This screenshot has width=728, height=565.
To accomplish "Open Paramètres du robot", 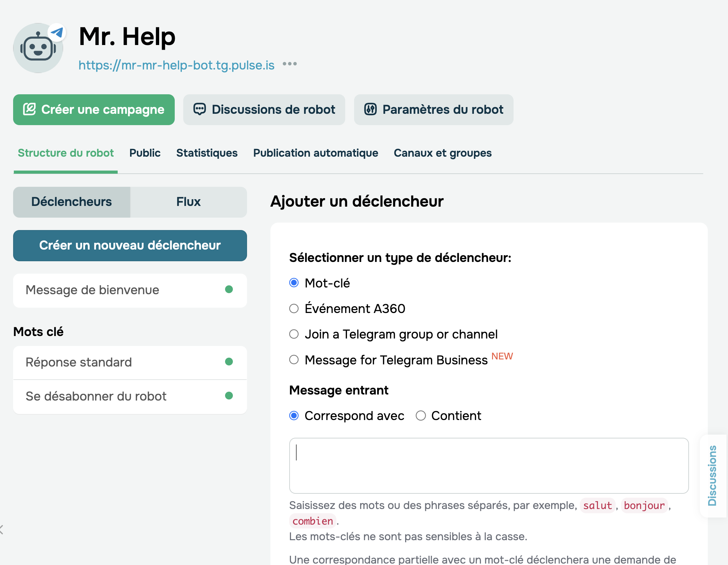I will point(433,110).
